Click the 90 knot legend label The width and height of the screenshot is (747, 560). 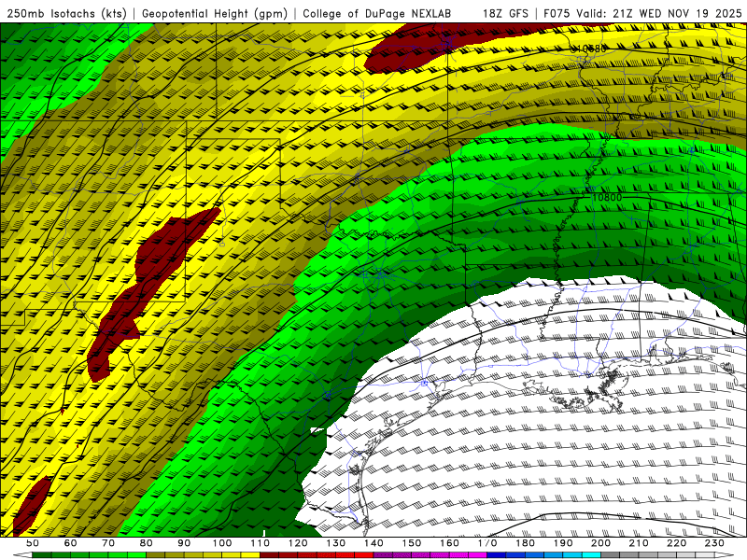(x=184, y=543)
